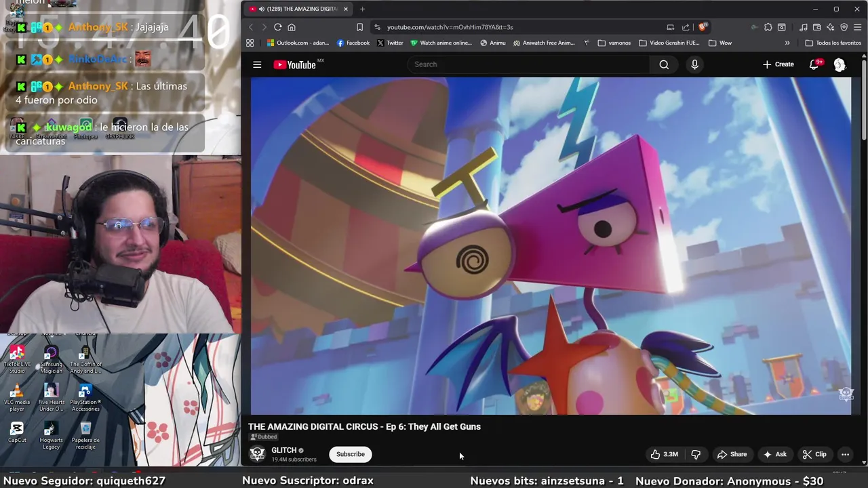
Task: Open Papelera de reciclaje recycle bin
Action: click(85, 435)
